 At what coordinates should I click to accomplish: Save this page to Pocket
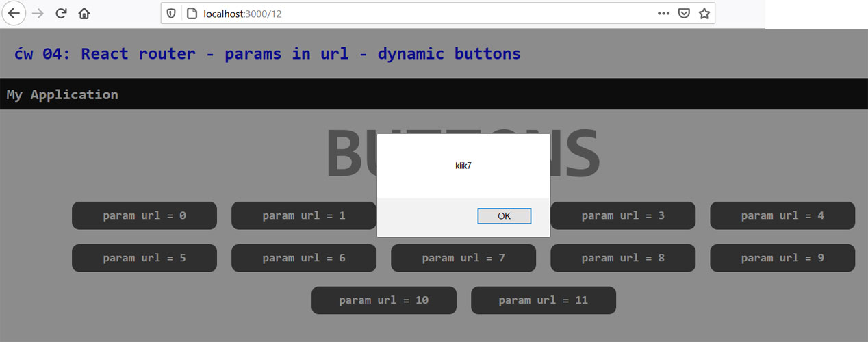(683, 13)
